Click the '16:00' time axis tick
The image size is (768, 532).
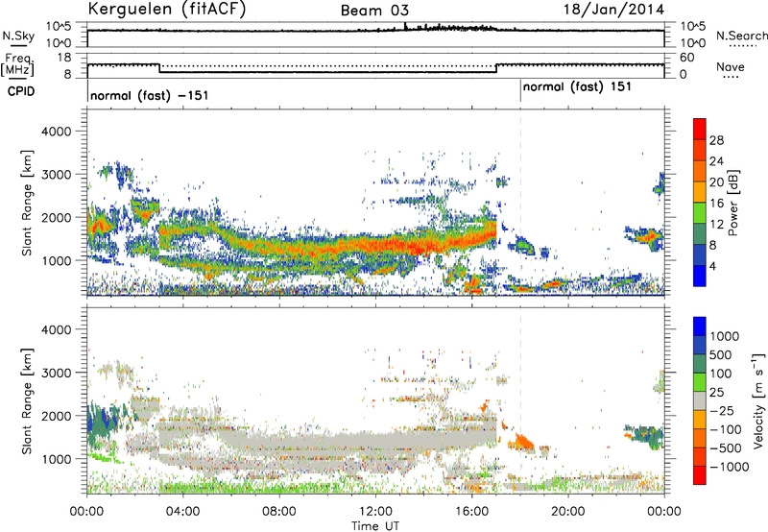(471, 512)
